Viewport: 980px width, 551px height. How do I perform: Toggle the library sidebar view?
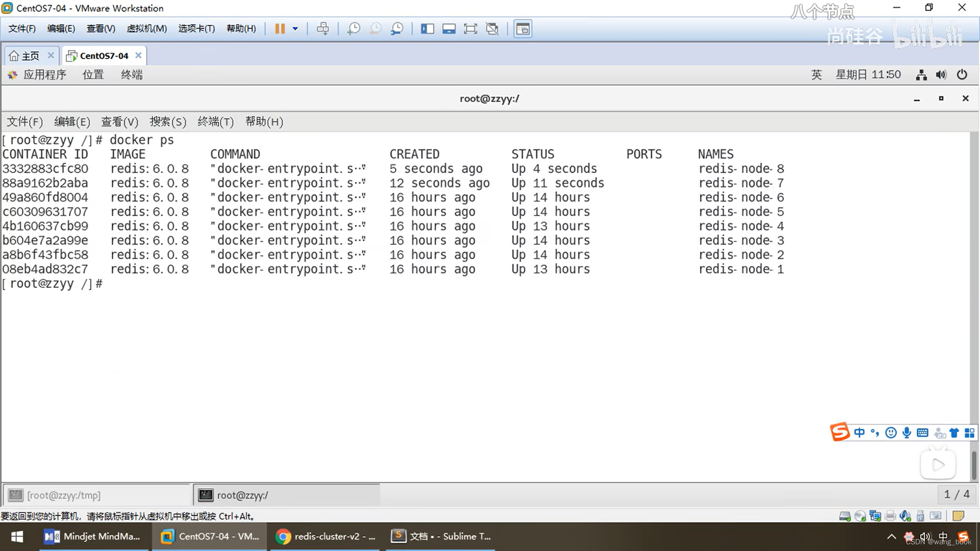427,29
